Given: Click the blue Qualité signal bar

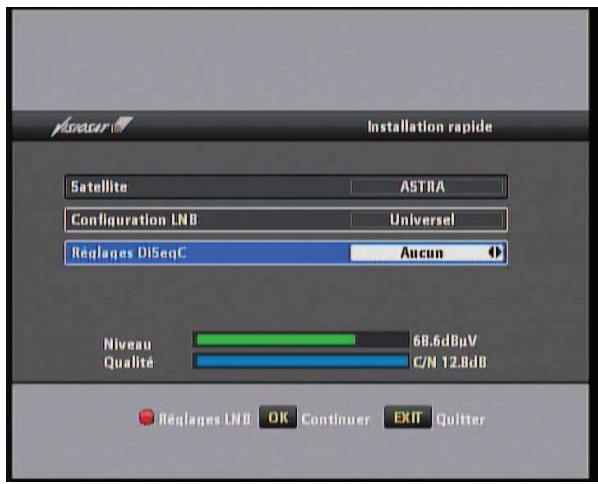Looking at the screenshot, I should tap(302, 361).
